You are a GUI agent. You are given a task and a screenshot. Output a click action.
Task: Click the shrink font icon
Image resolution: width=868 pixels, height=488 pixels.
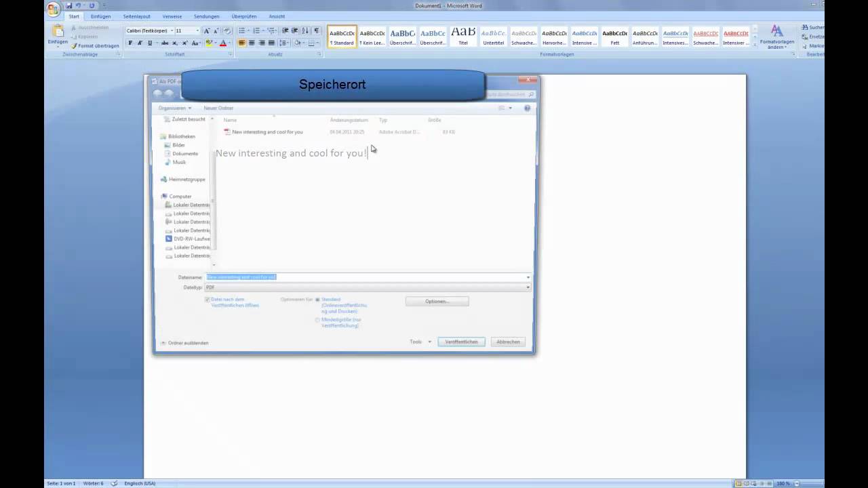pyautogui.click(x=216, y=30)
